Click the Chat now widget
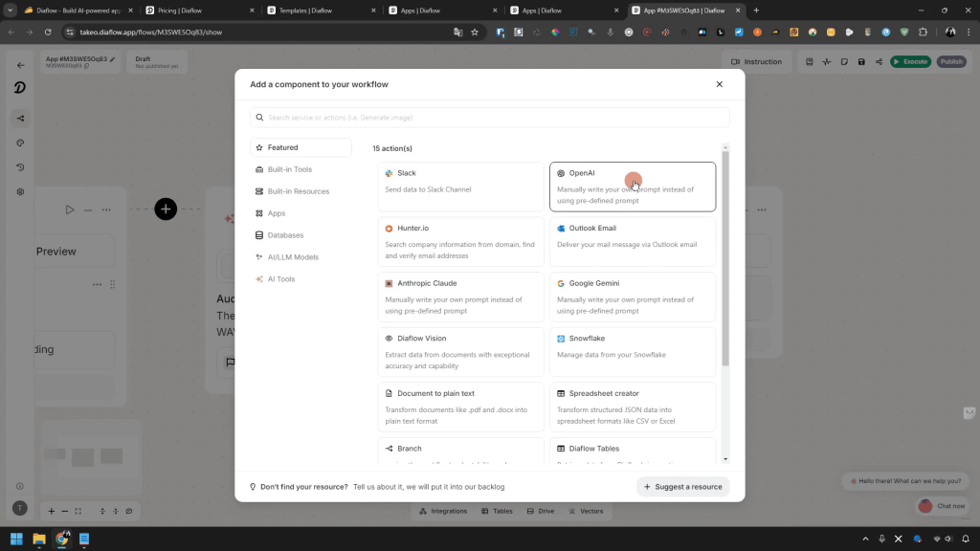This screenshot has height=551, width=980. (x=943, y=506)
